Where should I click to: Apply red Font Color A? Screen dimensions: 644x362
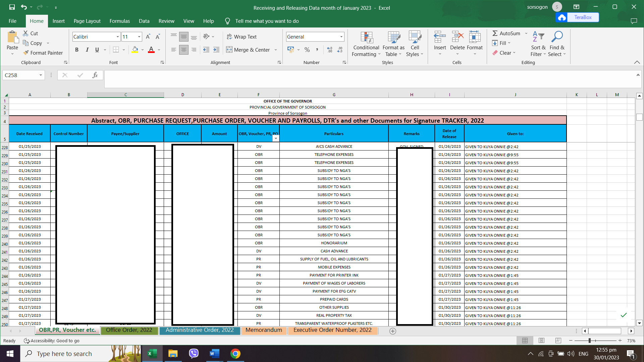point(151,50)
